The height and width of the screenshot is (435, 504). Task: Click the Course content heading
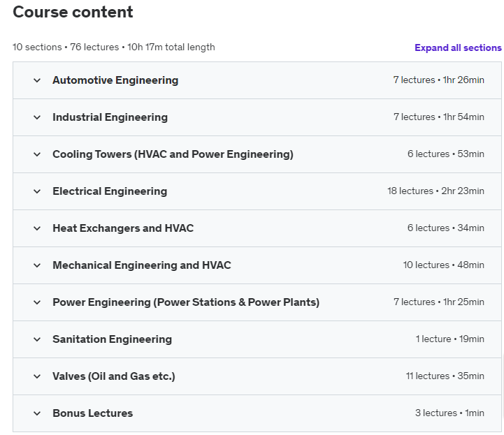pos(73,12)
